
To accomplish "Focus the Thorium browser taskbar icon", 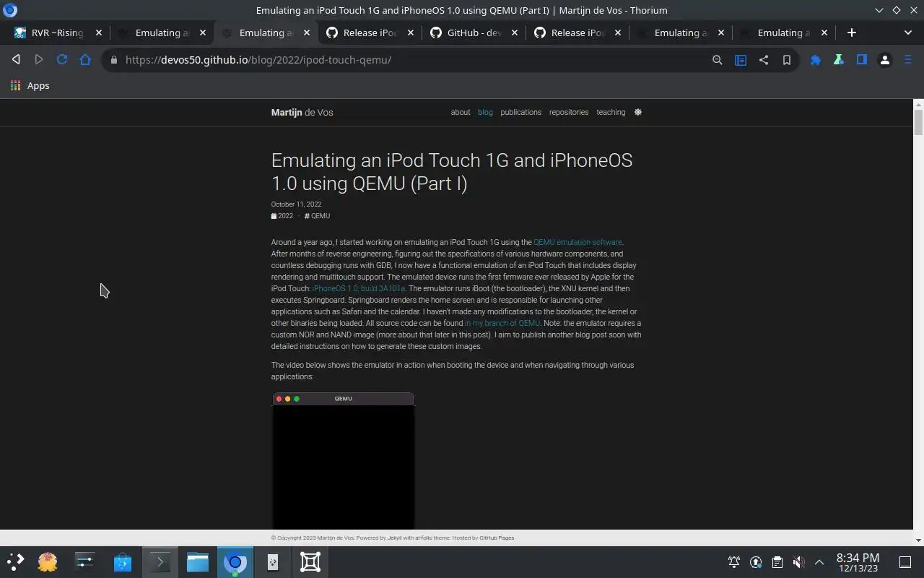I will point(235,561).
